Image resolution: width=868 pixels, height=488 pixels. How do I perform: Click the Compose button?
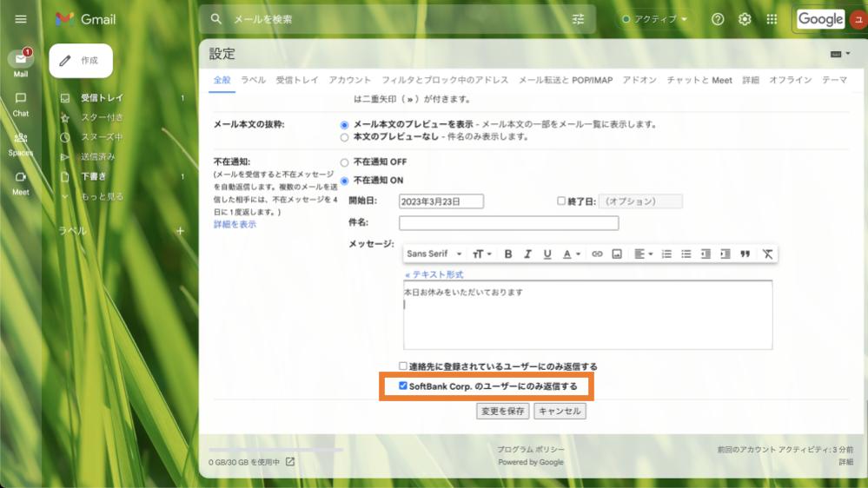(x=81, y=60)
